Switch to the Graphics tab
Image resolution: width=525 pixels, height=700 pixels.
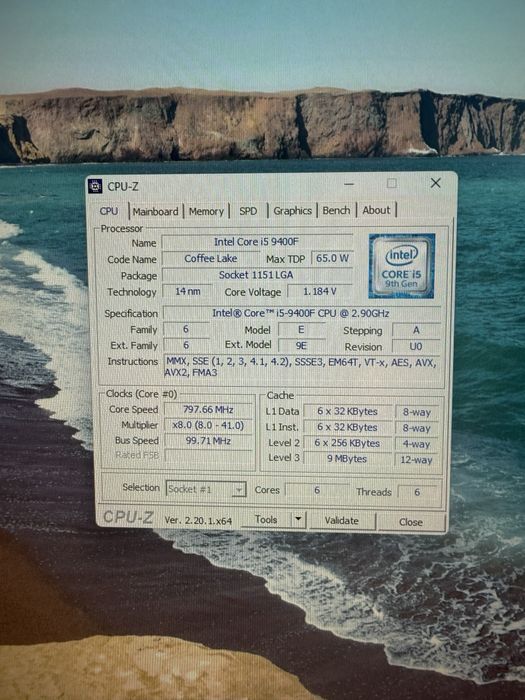coord(292,210)
